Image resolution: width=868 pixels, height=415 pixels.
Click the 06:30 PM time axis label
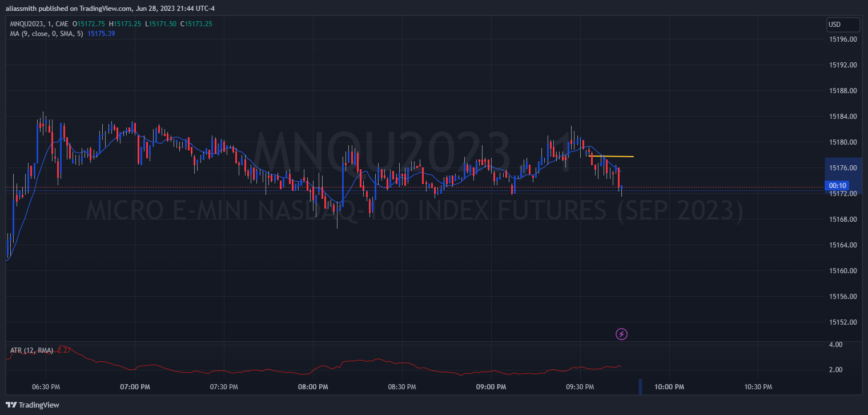[x=47, y=387]
